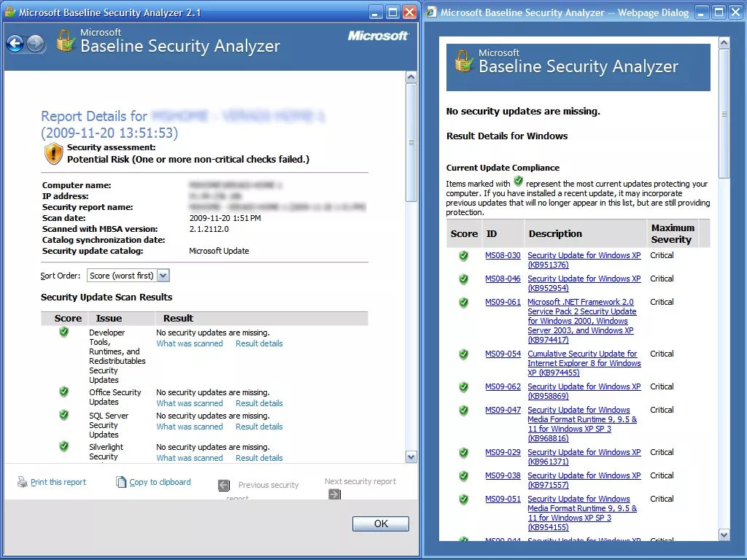Open Print this report link
The width and height of the screenshot is (747, 560).
[58, 482]
